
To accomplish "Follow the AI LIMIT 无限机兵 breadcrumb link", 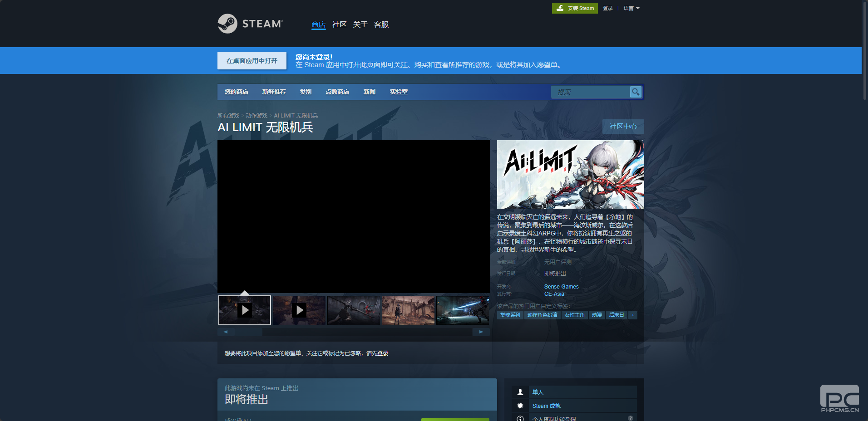I will click(x=296, y=116).
